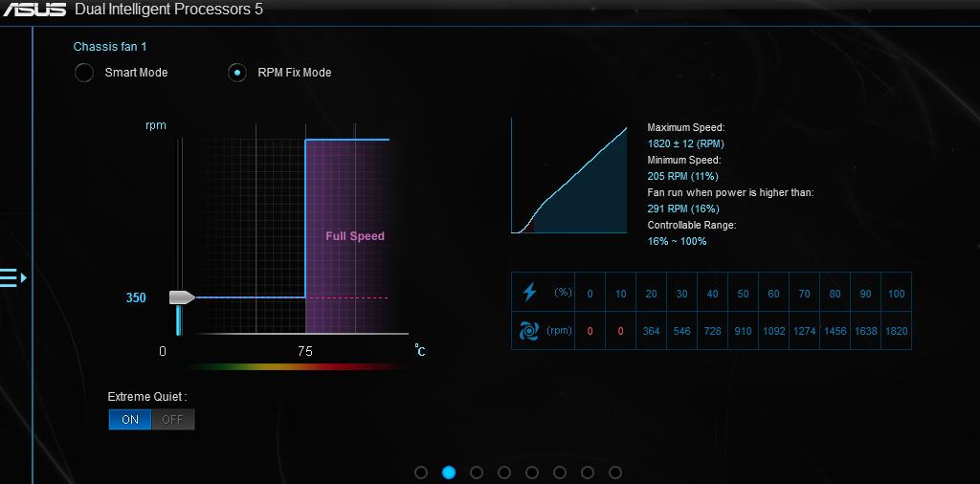Click the ASUS logo
This screenshot has width=980, height=484.
34,10
